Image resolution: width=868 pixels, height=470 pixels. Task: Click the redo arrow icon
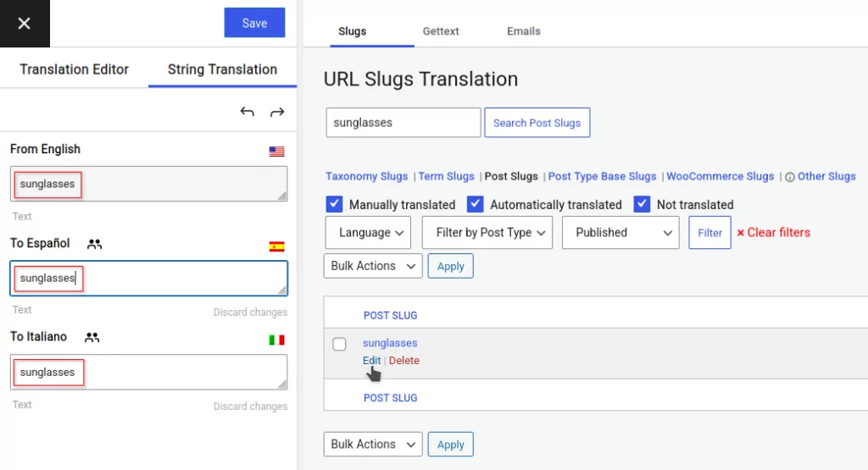[x=276, y=112]
